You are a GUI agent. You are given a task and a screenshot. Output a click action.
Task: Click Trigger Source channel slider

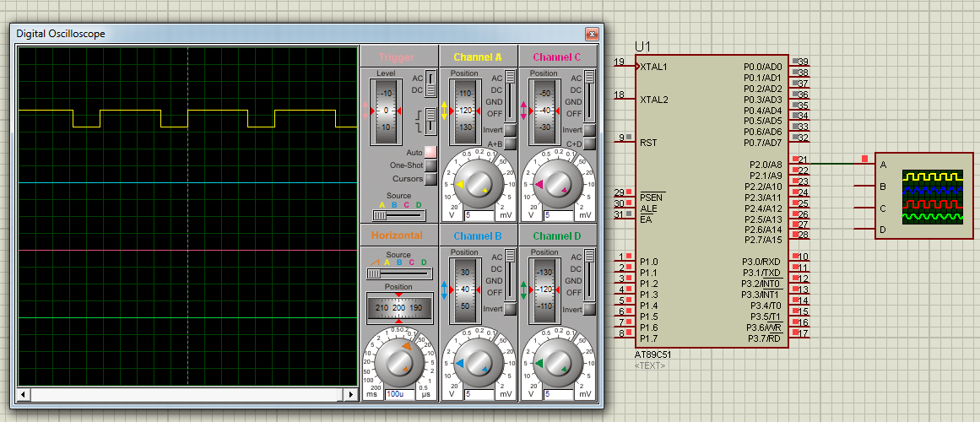point(398,215)
